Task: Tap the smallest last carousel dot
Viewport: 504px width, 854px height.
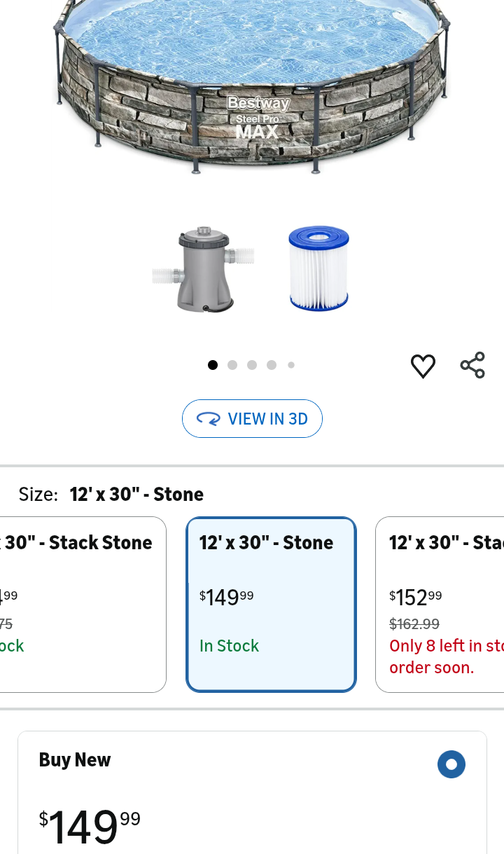Action: click(291, 365)
